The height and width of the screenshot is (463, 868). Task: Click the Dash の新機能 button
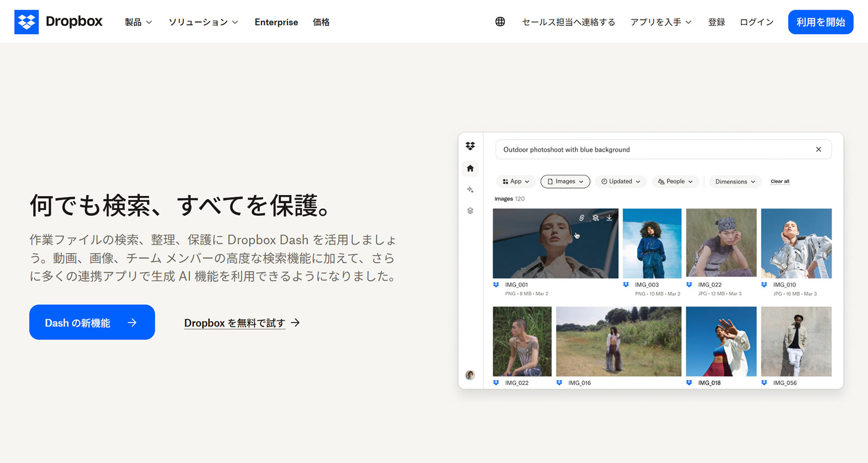[92, 322]
